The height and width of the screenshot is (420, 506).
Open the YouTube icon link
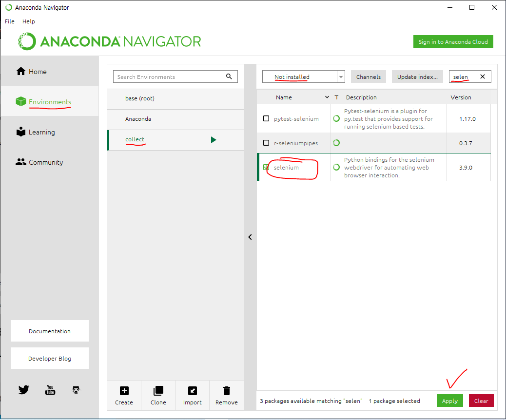click(50, 390)
